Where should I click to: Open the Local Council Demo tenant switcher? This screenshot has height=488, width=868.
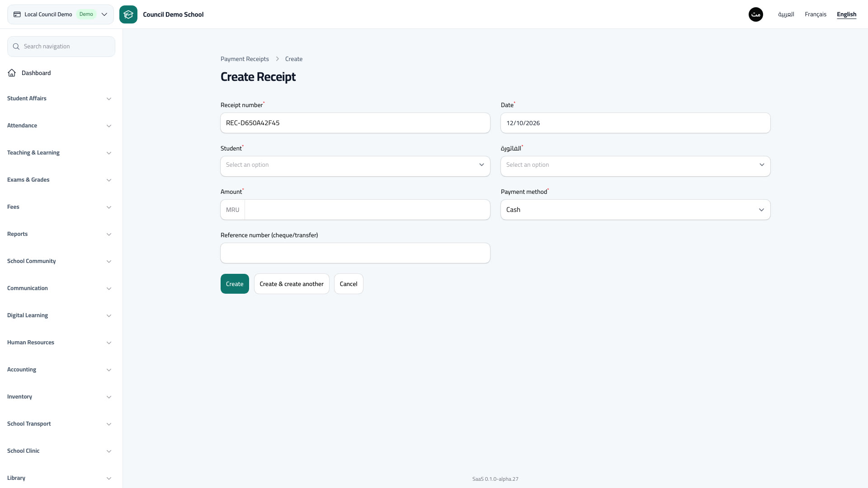click(x=61, y=14)
